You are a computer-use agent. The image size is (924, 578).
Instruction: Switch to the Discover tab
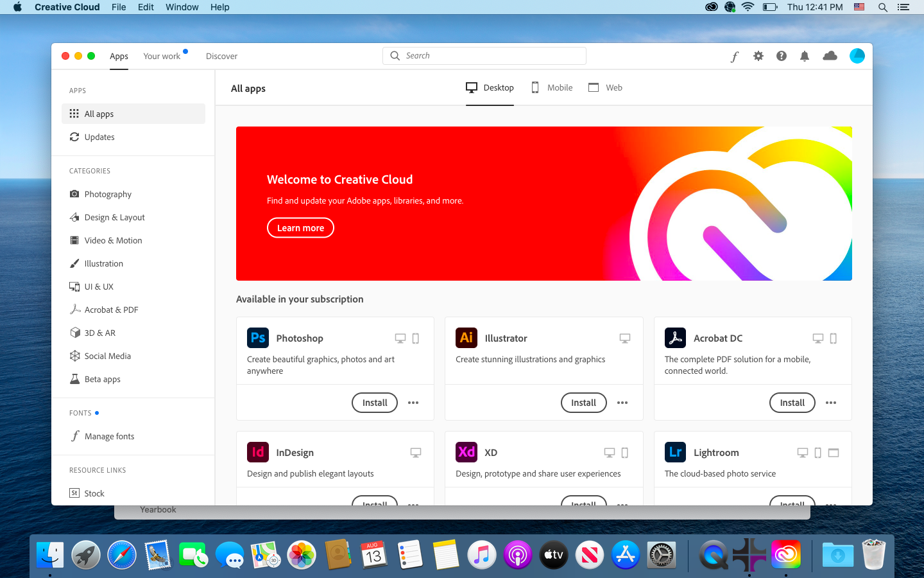[x=221, y=57]
